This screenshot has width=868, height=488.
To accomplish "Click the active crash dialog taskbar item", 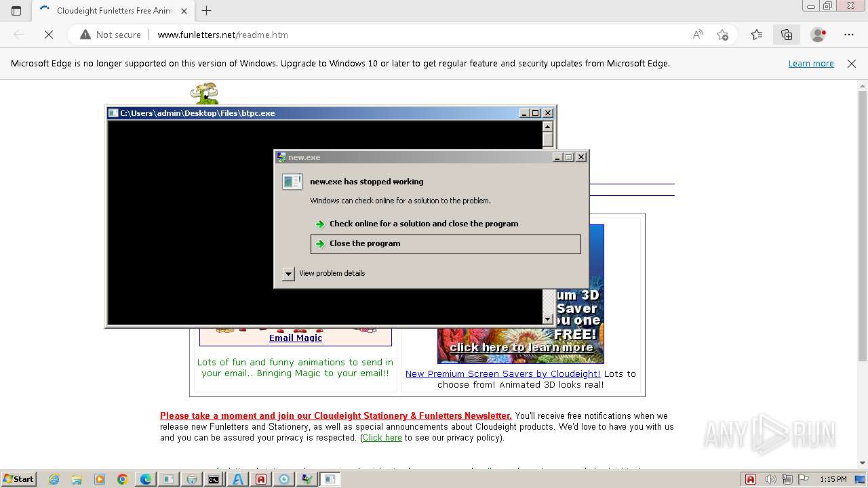I will 330,479.
